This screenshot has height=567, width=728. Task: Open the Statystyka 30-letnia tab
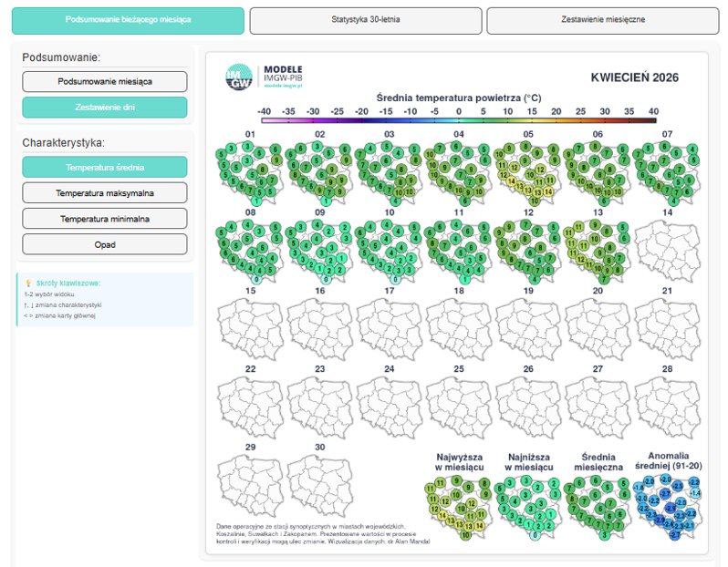click(365, 20)
